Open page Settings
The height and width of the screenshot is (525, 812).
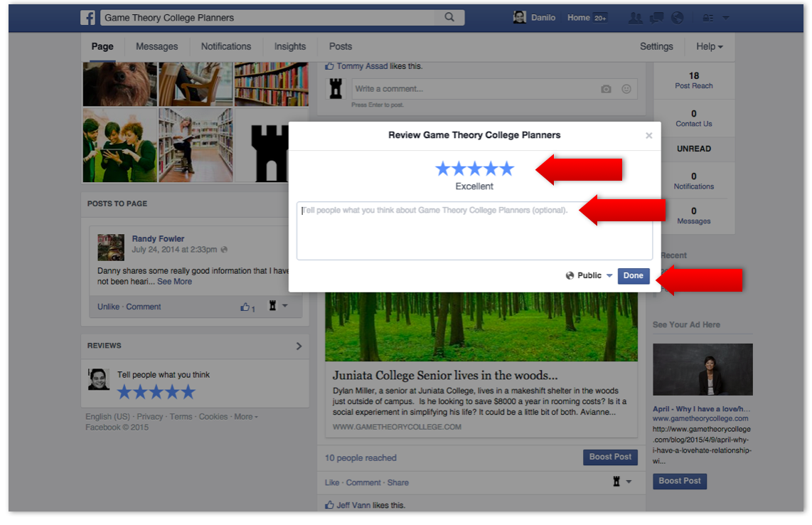[x=656, y=47]
